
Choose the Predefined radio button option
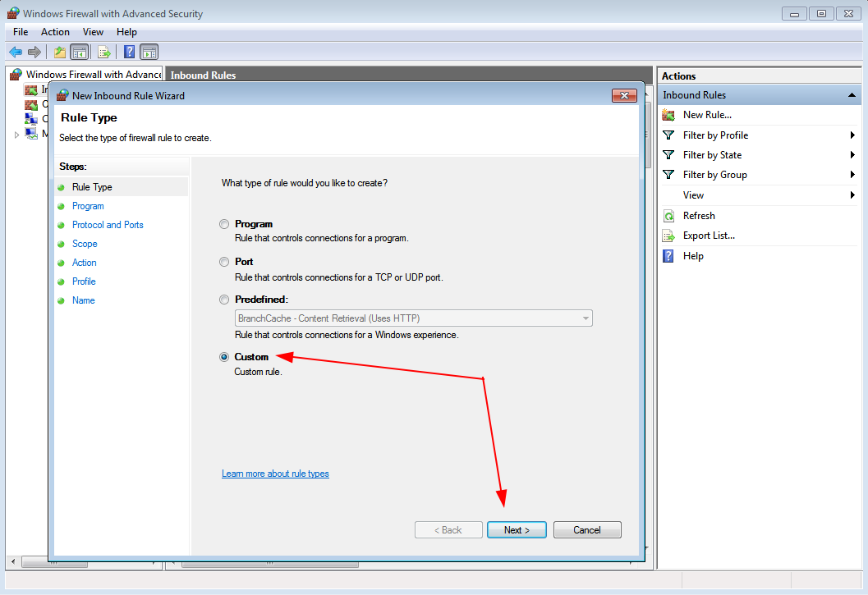[x=224, y=300]
